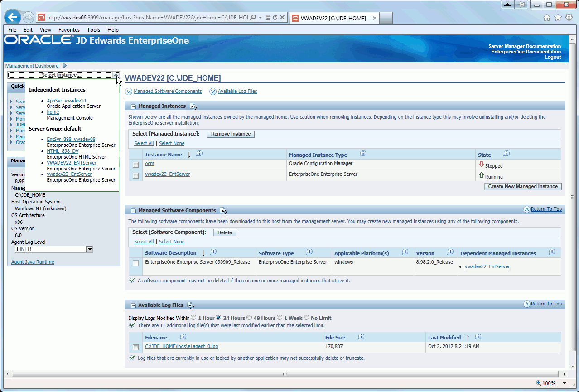Select the 48 Hours radio button

click(250, 318)
